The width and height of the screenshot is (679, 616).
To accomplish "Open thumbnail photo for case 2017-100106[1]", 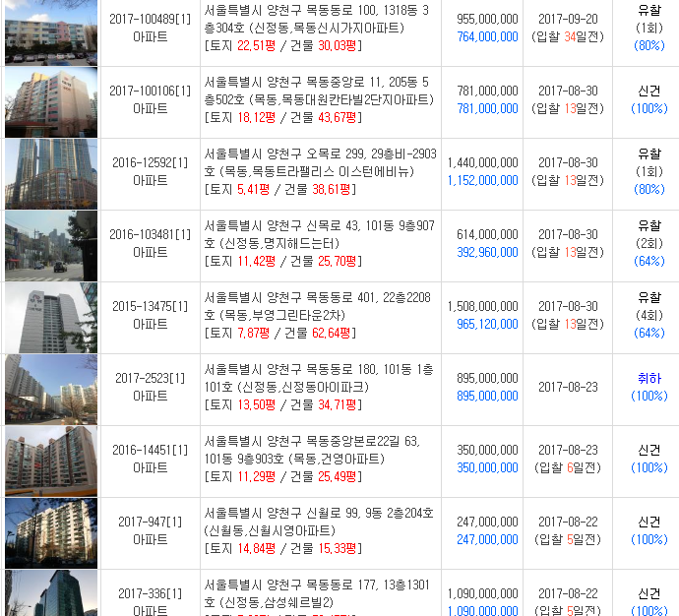I will (x=51, y=102).
